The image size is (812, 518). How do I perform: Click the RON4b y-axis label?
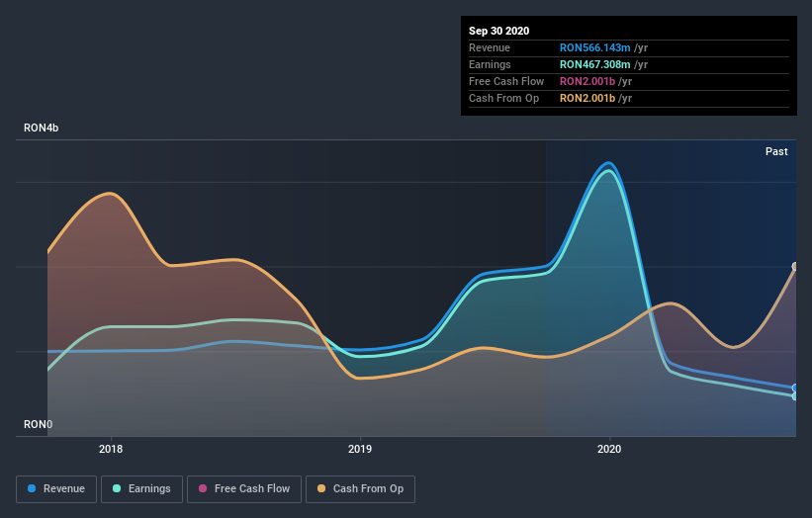[x=41, y=128]
